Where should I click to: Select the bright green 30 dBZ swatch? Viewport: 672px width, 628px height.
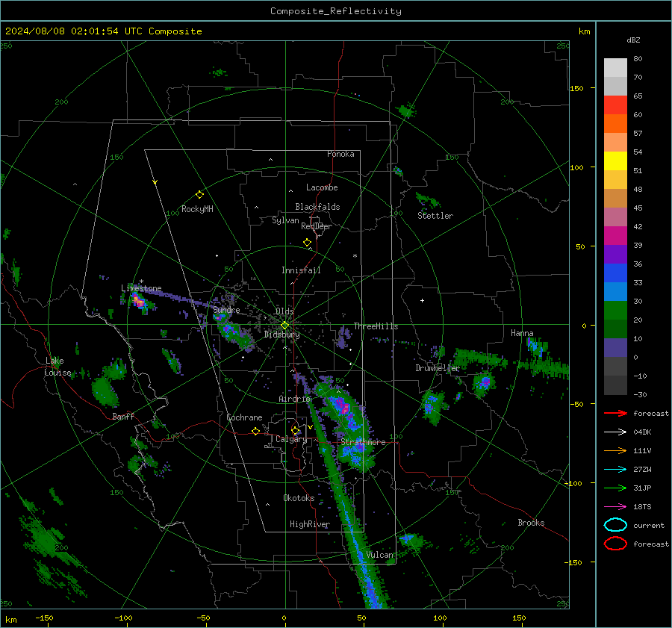point(615,310)
